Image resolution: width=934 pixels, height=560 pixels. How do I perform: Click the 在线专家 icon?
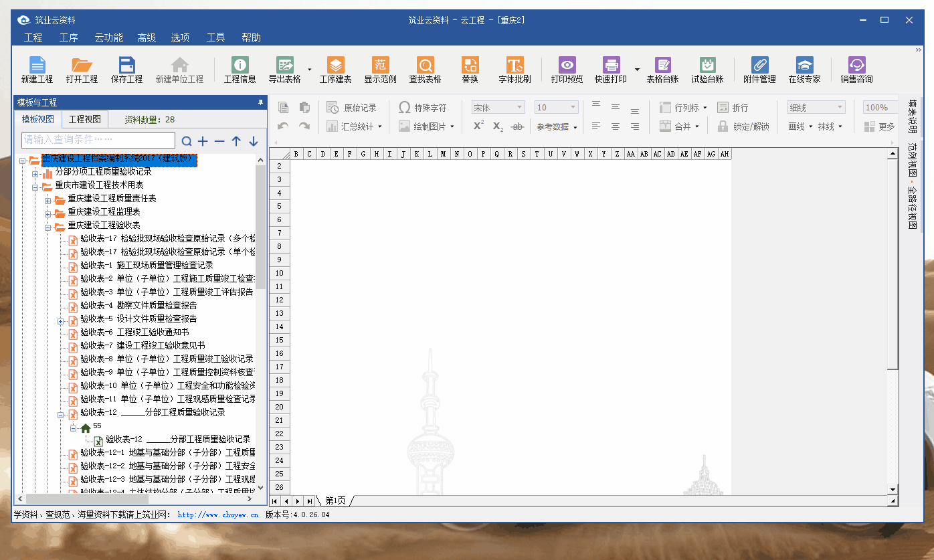[x=804, y=66]
